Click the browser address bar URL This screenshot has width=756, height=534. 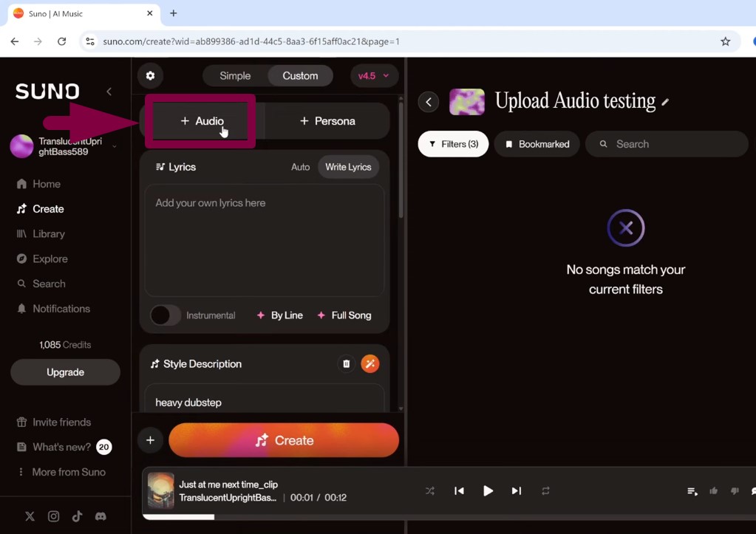pos(251,41)
